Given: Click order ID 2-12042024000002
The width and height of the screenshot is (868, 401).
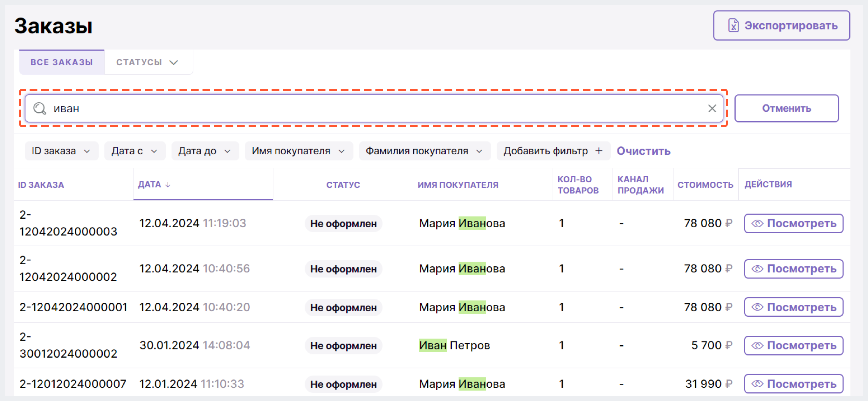Looking at the screenshot, I should point(68,269).
